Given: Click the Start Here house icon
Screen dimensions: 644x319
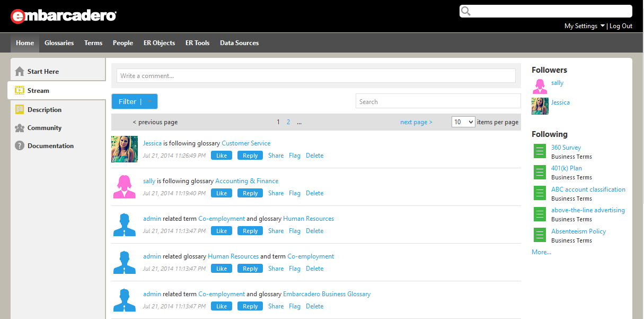Looking at the screenshot, I should tap(20, 71).
